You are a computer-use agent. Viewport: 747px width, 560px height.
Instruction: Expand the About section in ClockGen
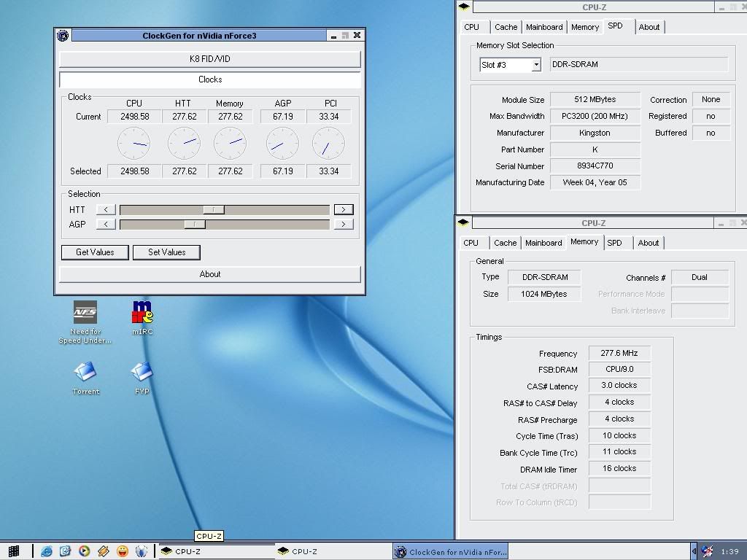209,274
